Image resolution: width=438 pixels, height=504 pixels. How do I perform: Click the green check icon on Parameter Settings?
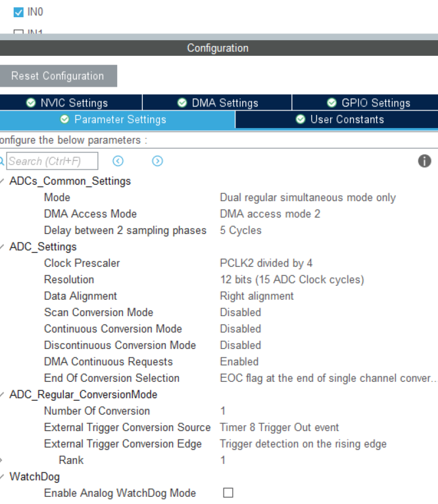pos(64,120)
